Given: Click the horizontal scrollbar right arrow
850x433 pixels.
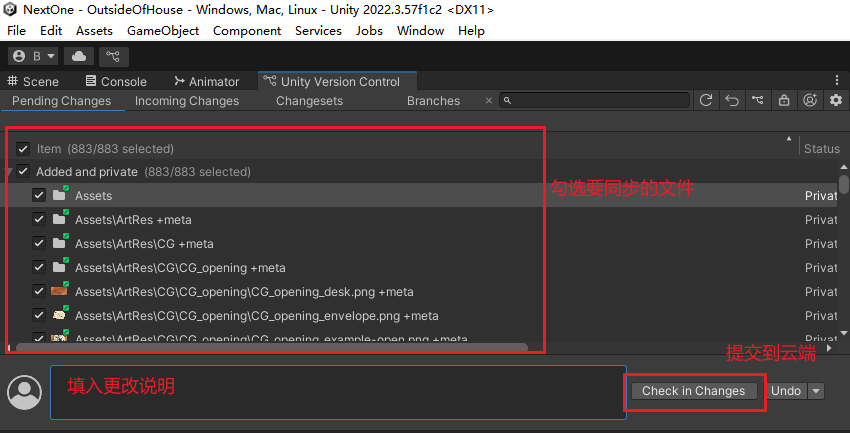Looking at the screenshot, I should pos(829,347).
